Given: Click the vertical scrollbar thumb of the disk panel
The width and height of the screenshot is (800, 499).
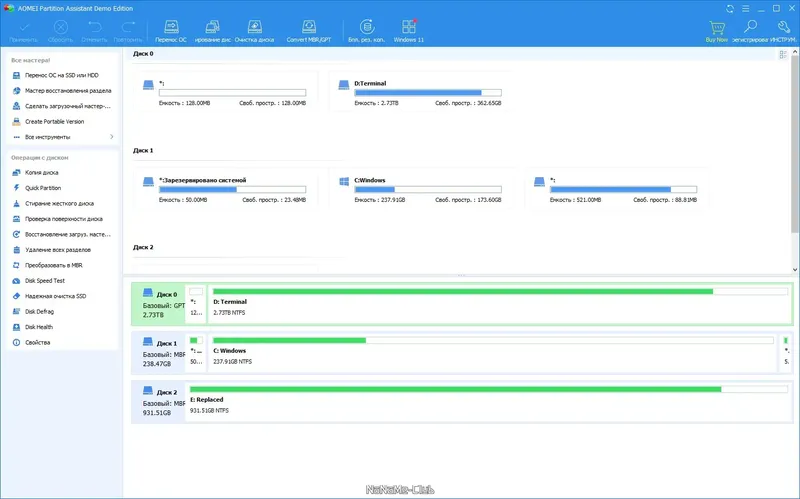Looking at the screenshot, I should click(x=795, y=143).
